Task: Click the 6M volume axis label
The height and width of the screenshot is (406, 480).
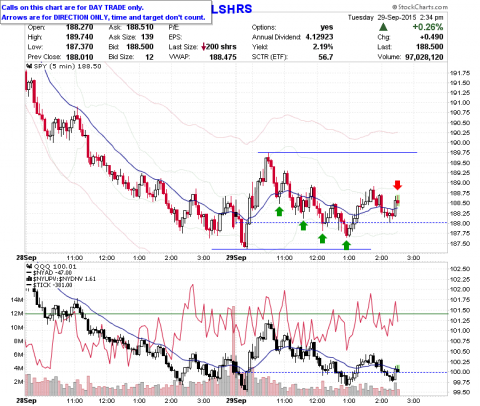Action: coord(18,355)
